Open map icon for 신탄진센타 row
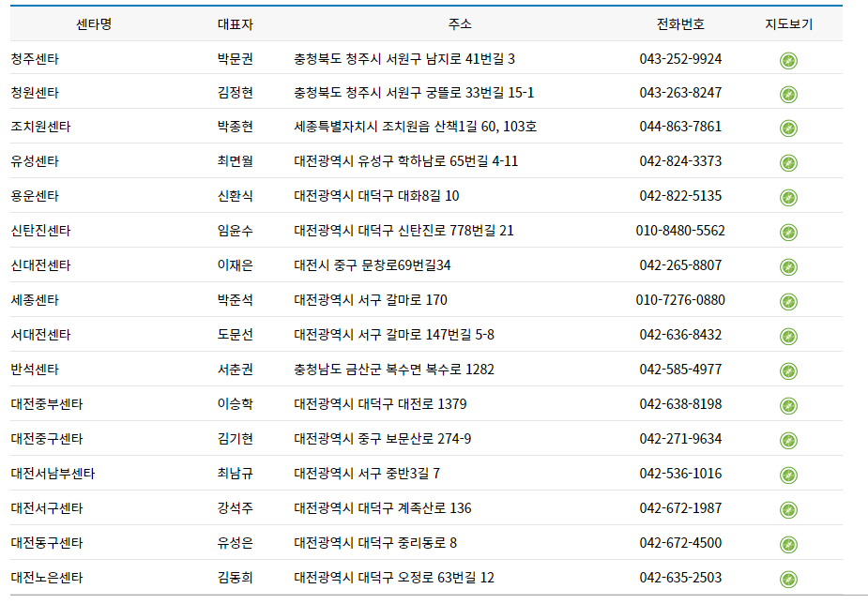The width and height of the screenshot is (868, 604). pos(788,233)
